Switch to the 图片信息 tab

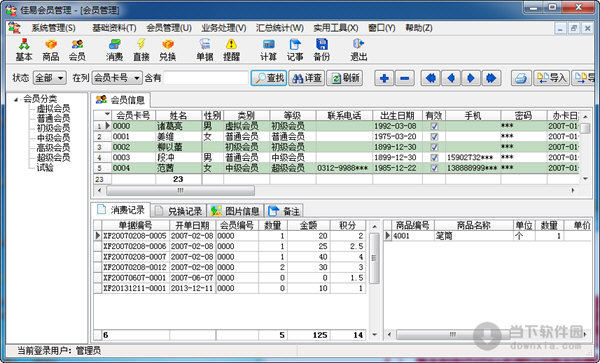click(235, 211)
